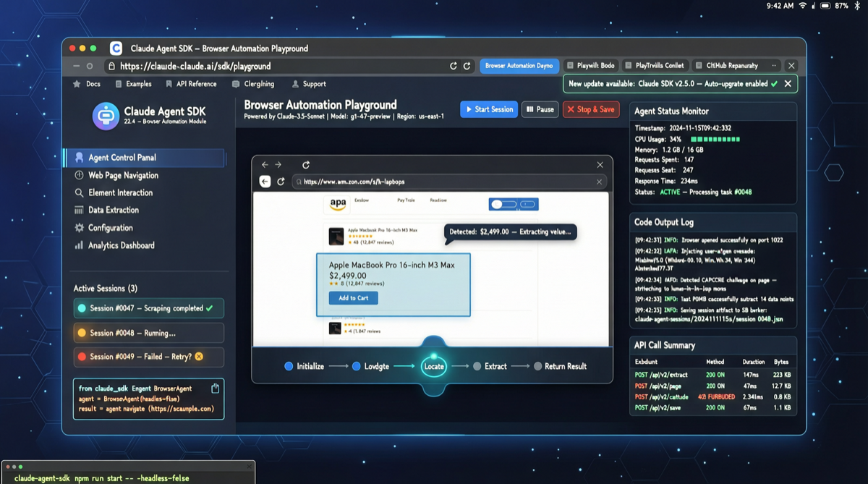Viewport: 868px width, 484px height.
Task: Select the Initialize step dot
Action: (289, 366)
